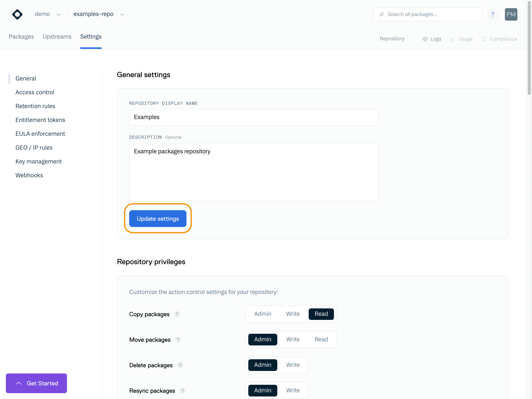Click the Update settings button

[x=158, y=219]
